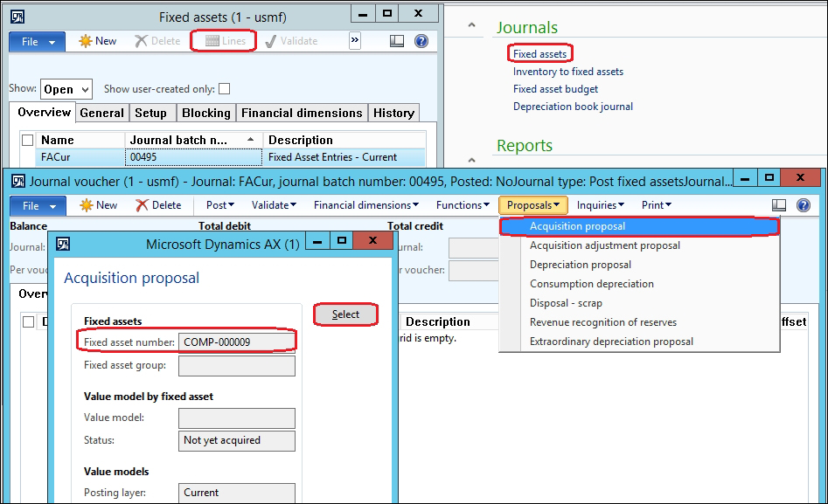
Task: Toggle select-all checkbox in journal grid header
Action: (27, 141)
